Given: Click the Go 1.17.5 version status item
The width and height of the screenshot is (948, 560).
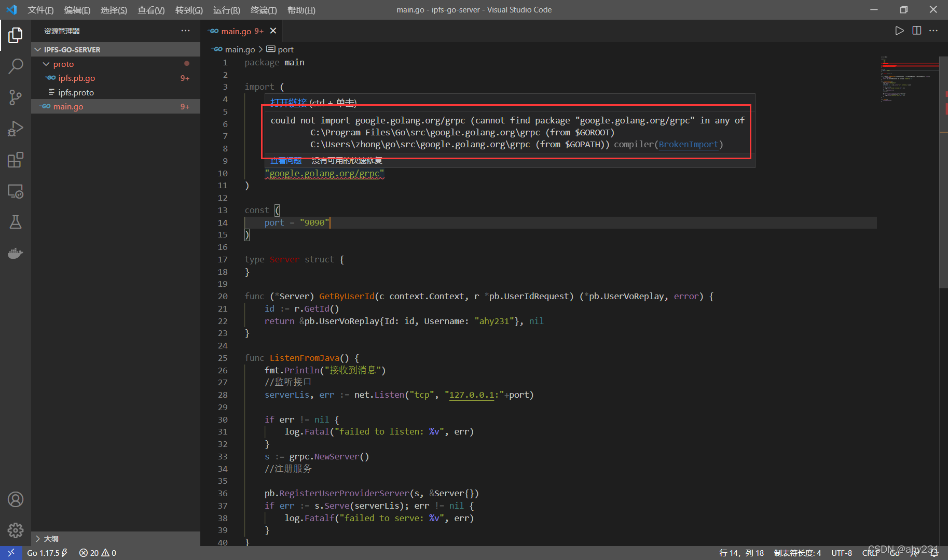Looking at the screenshot, I should (x=47, y=553).
